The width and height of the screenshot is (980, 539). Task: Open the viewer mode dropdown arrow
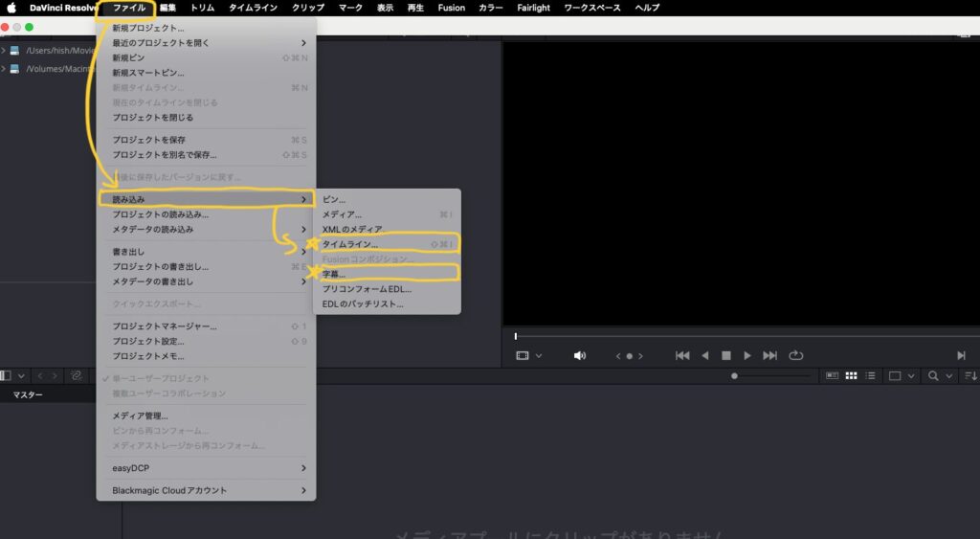click(x=539, y=356)
